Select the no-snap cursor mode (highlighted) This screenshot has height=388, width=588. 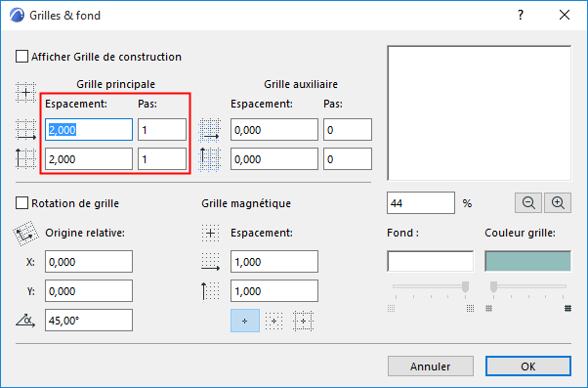coord(245,321)
